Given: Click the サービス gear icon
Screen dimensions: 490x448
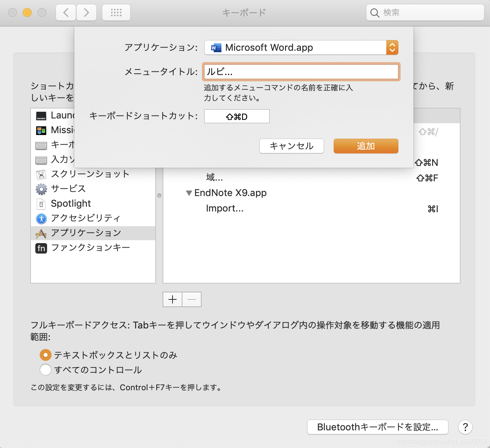Looking at the screenshot, I should (41, 189).
